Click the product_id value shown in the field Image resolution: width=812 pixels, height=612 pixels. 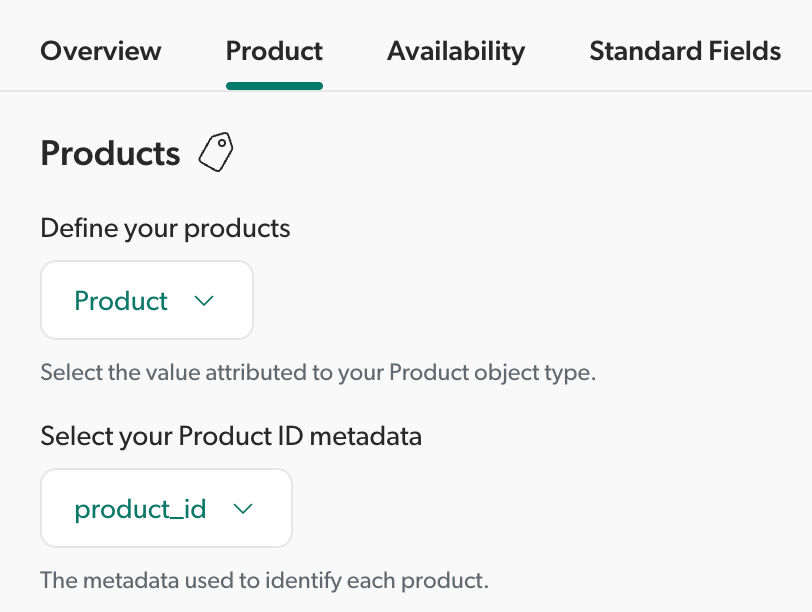pos(140,508)
